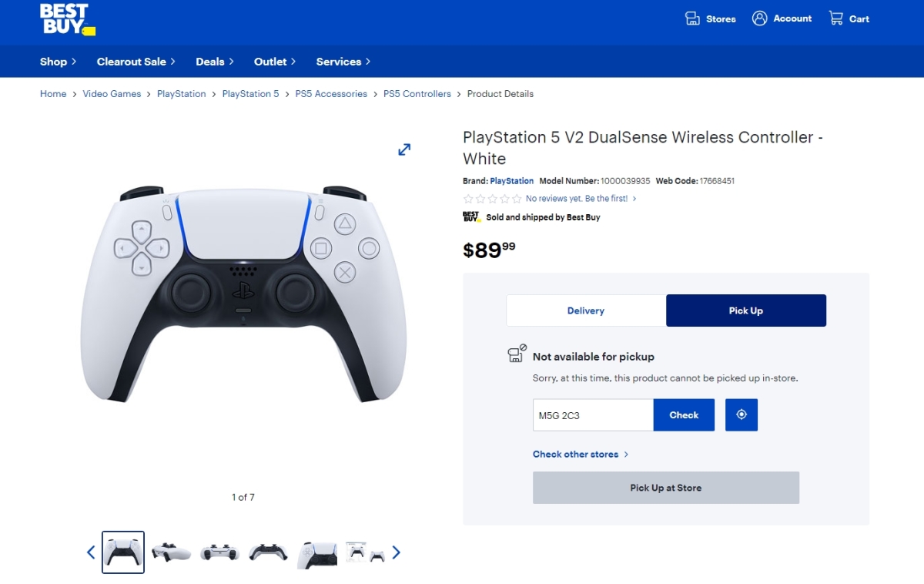Open the Clearout Sale menu
The height and width of the screenshot is (584, 924).
[136, 62]
